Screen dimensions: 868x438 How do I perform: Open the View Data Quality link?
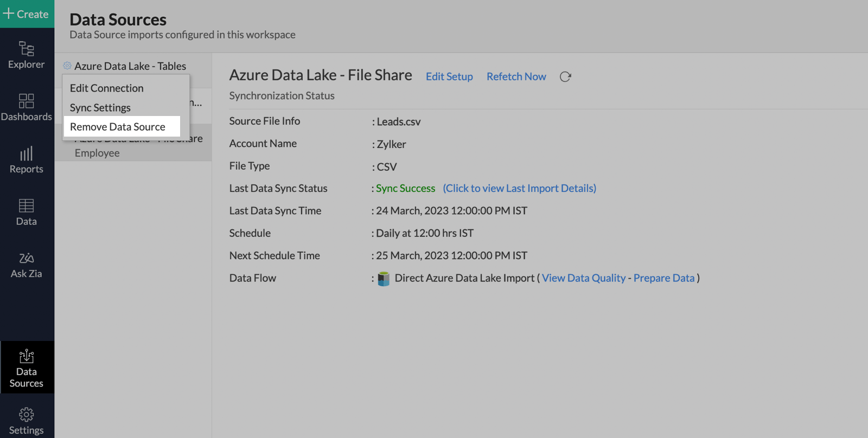[x=584, y=278]
